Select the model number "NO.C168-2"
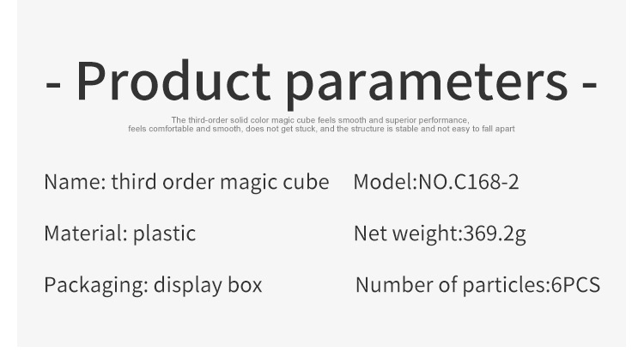This screenshot has height=364, width=644. pyautogui.click(x=468, y=182)
